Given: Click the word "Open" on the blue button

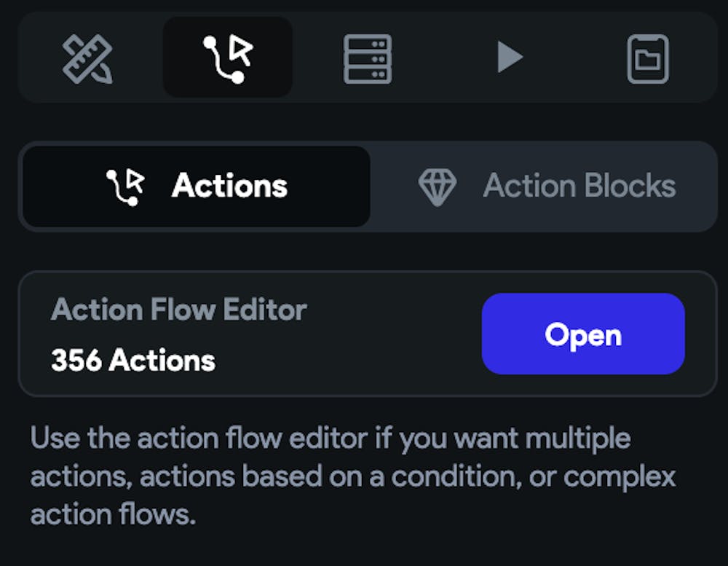Looking at the screenshot, I should pos(583,334).
